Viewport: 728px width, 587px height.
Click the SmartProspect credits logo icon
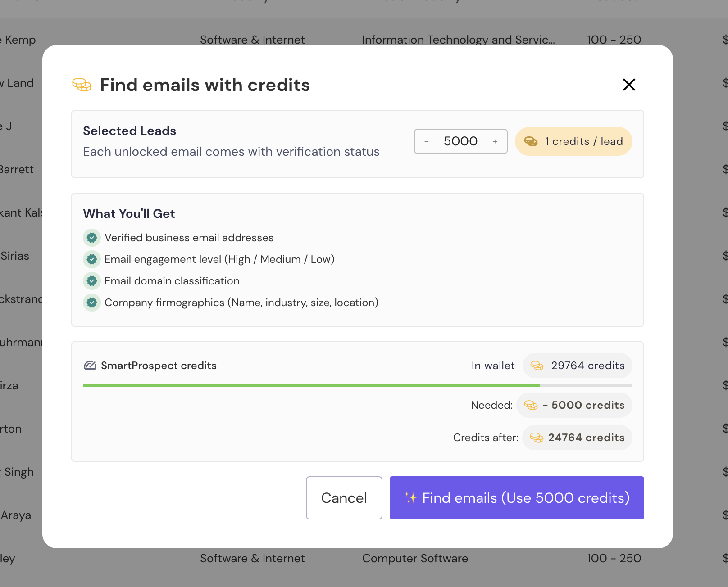tap(90, 366)
